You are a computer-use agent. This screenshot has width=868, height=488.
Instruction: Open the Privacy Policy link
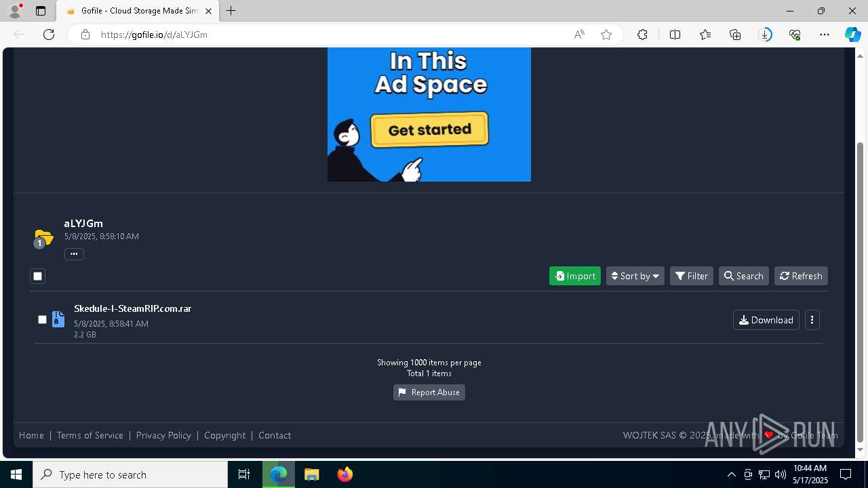(163, 435)
